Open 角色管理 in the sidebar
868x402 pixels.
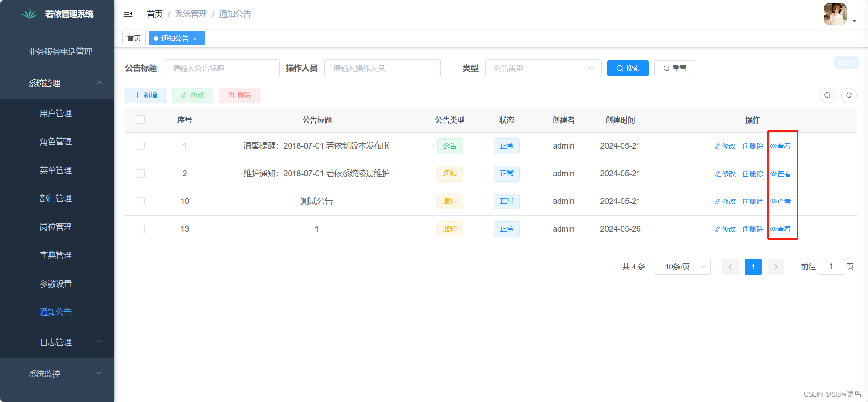click(57, 142)
